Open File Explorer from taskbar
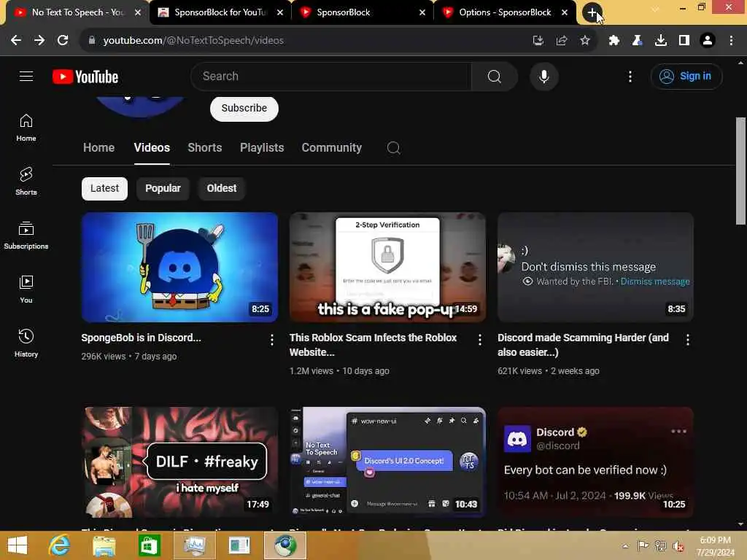This screenshot has height=560, width=747. tap(104, 545)
